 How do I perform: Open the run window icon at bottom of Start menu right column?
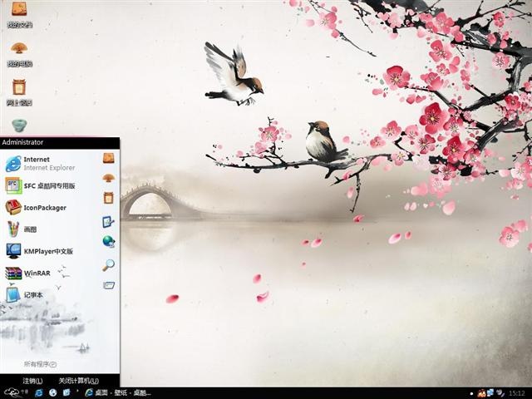[x=109, y=285]
